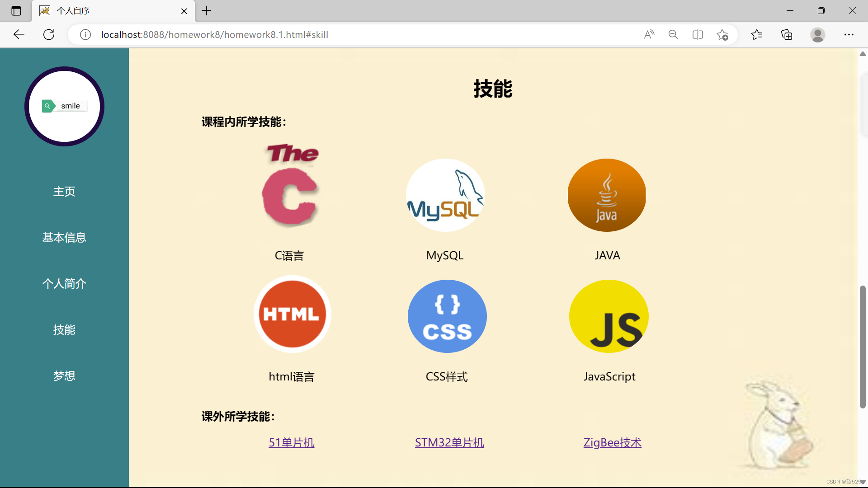The image size is (868, 488).
Task: Restore down the browser window
Action: pos(821,11)
